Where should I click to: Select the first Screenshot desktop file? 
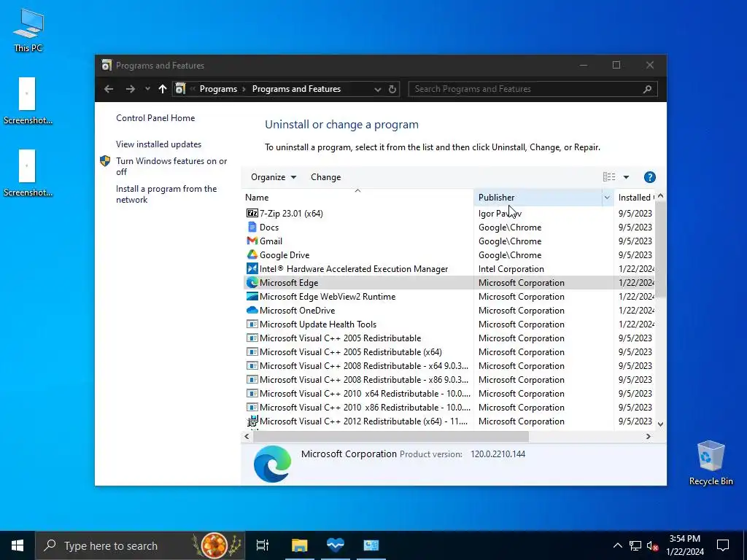28,101
